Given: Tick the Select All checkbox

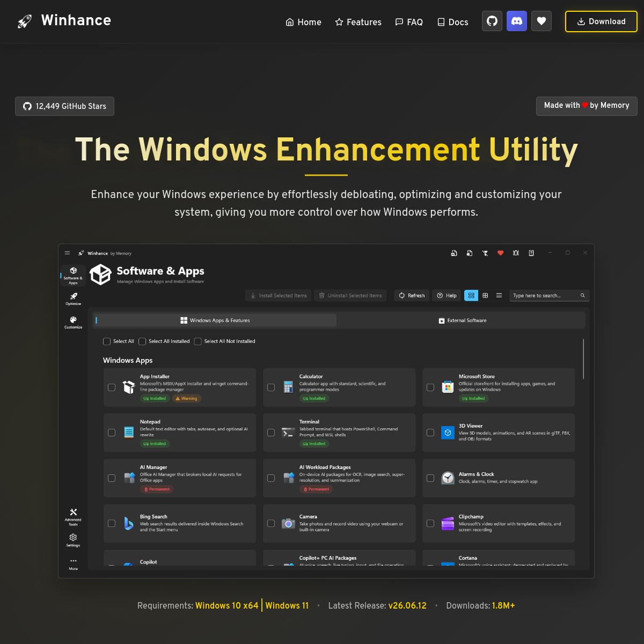Looking at the screenshot, I should tap(107, 341).
